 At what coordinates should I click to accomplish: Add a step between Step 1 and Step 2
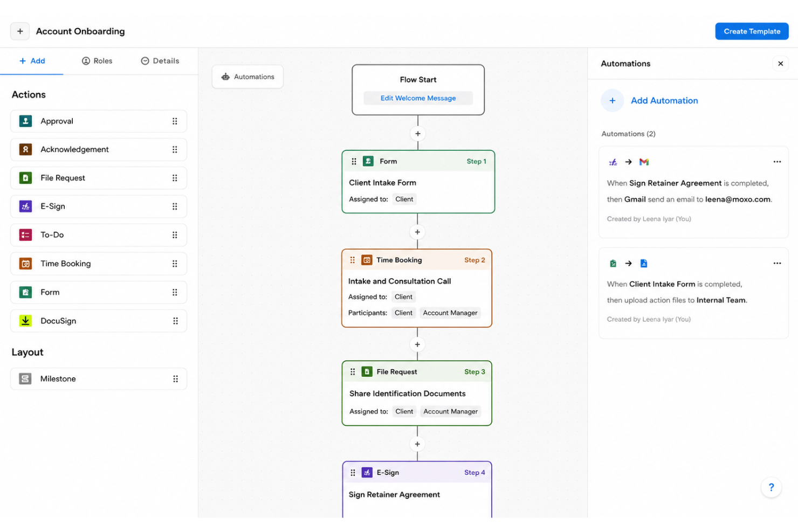(417, 232)
